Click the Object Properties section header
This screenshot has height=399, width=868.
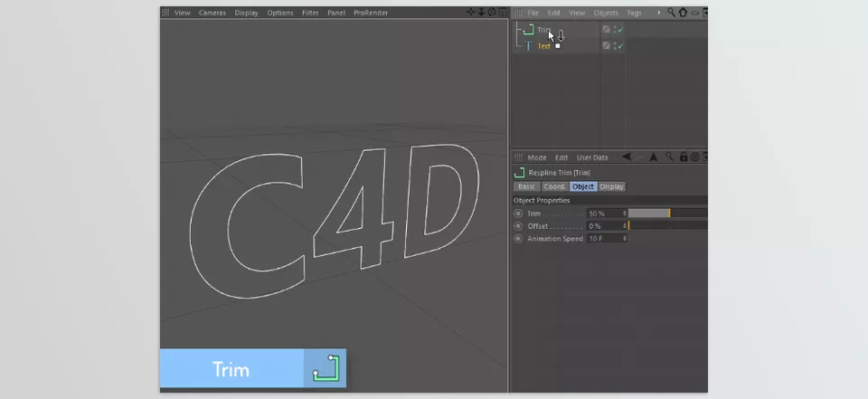[610, 200]
